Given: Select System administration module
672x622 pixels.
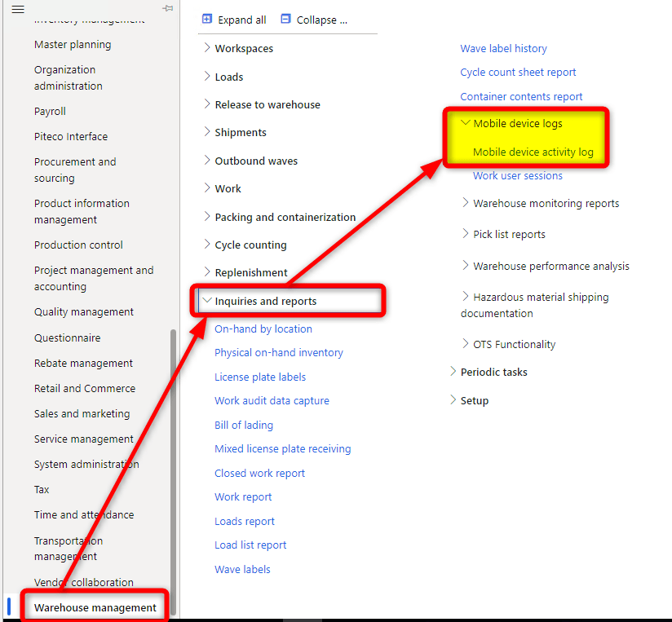Looking at the screenshot, I should (x=86, y=464).
